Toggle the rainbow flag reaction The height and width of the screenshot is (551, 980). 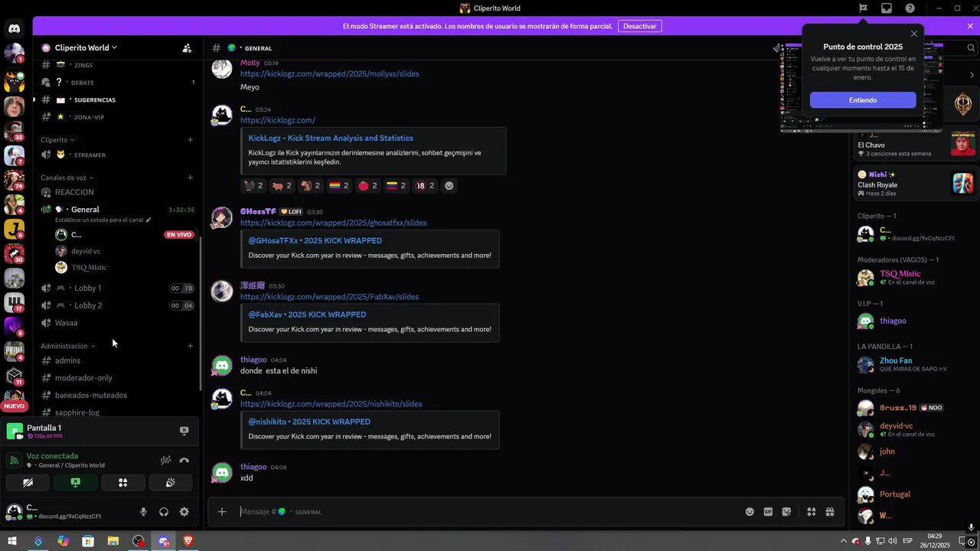click(x=339, y=185)
